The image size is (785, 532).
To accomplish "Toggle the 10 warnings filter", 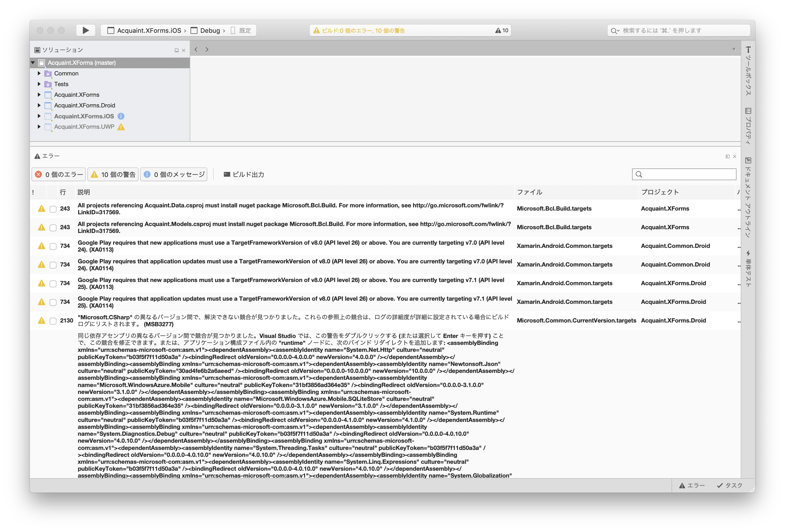I will [113, 175].
